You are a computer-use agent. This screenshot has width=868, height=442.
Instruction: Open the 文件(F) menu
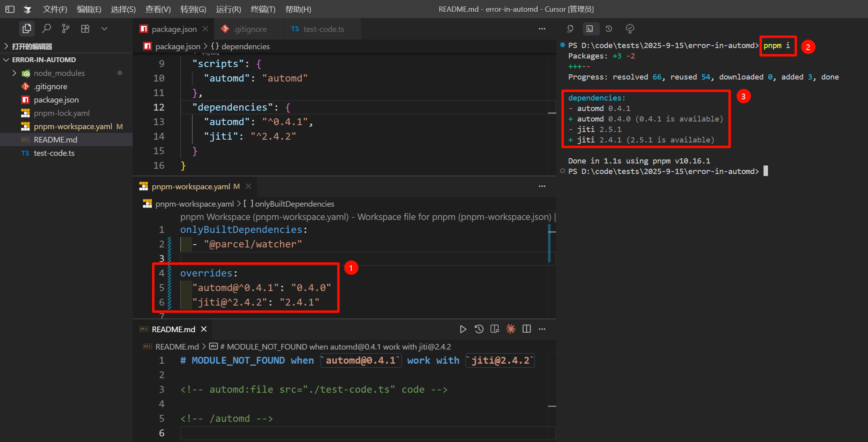tap(55, 9)
